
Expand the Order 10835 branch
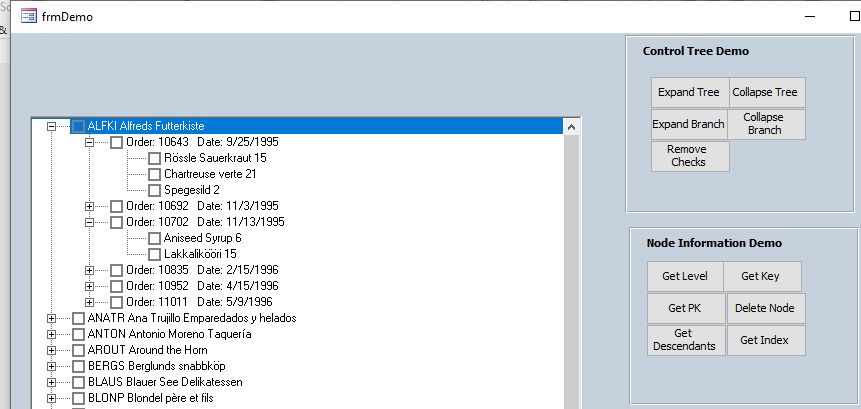90,270
